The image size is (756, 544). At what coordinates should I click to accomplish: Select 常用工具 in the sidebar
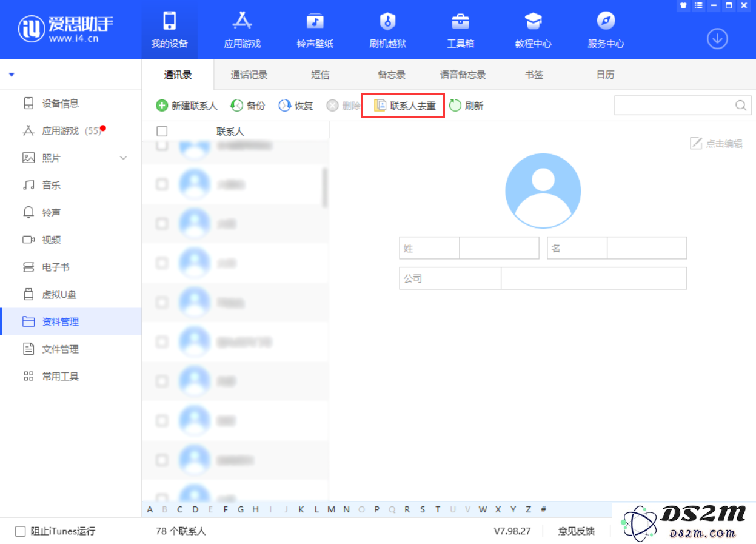(71, 377)
